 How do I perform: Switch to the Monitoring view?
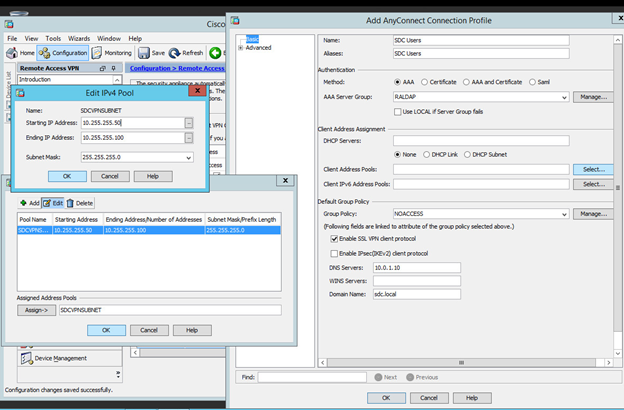pos(112,53)
